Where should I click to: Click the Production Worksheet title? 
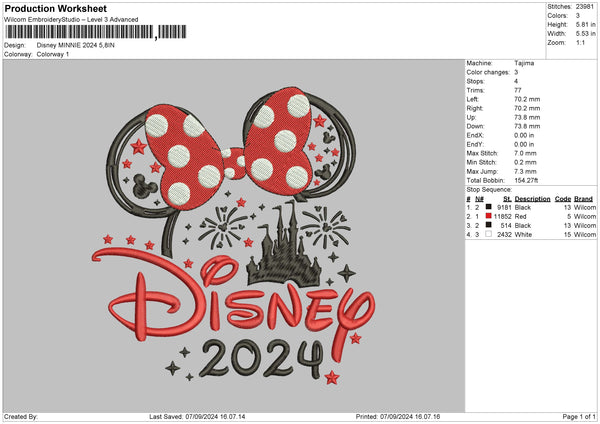point(55,8)
